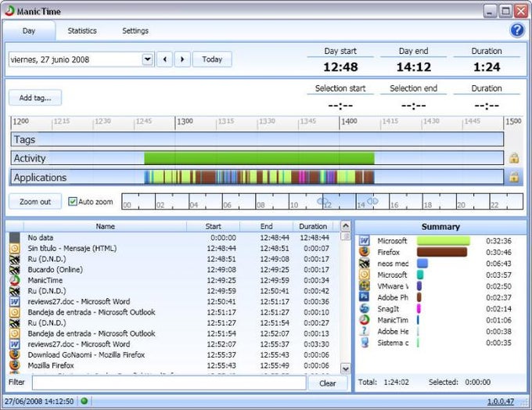Click the Day start value 12:48
Image resolution: width=532 pixels, height=410 pixels.
(340, 67)
